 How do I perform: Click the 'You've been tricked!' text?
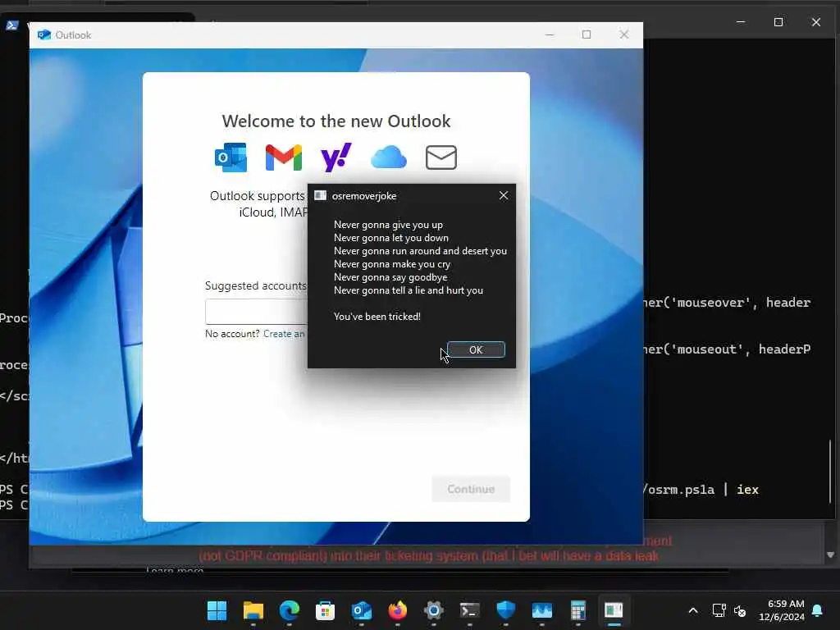377,317
